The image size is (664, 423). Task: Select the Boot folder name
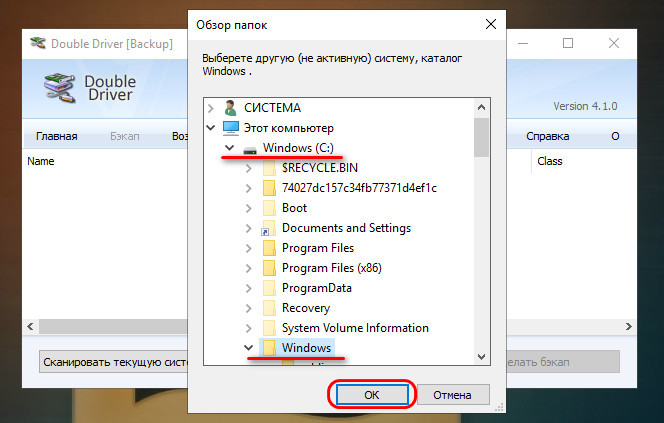[295, 208]
